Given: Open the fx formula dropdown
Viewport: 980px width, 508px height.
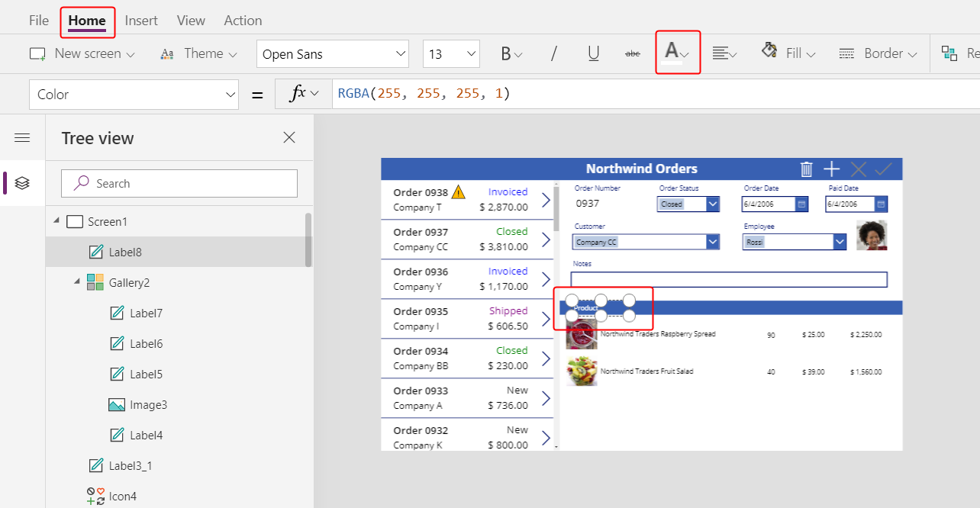Looking at the screenshot, I should click(x=303, y=93).
